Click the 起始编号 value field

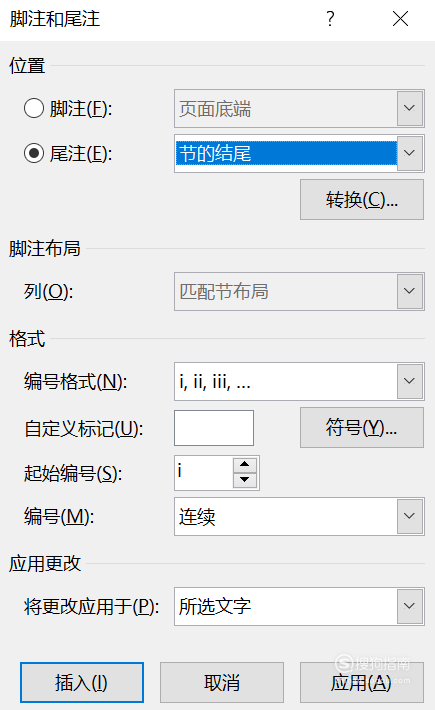pyautogui.click(x=203, y=473)
